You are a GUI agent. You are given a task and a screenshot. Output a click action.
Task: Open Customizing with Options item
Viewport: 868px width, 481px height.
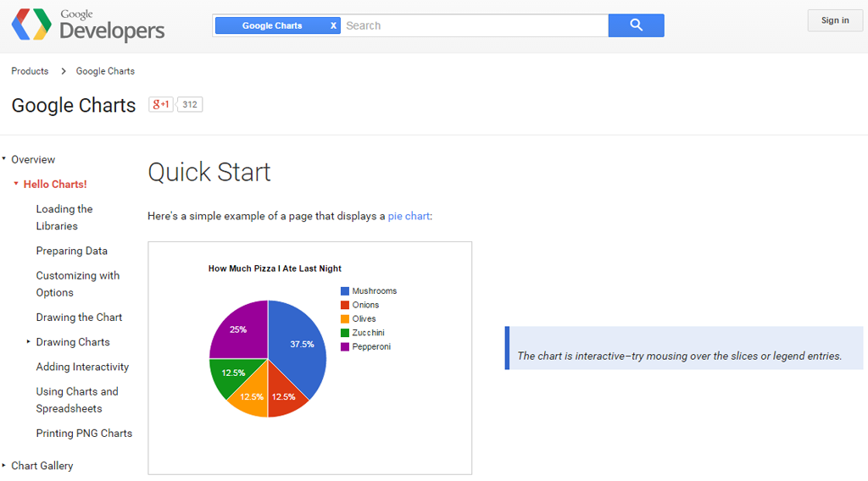77,285
